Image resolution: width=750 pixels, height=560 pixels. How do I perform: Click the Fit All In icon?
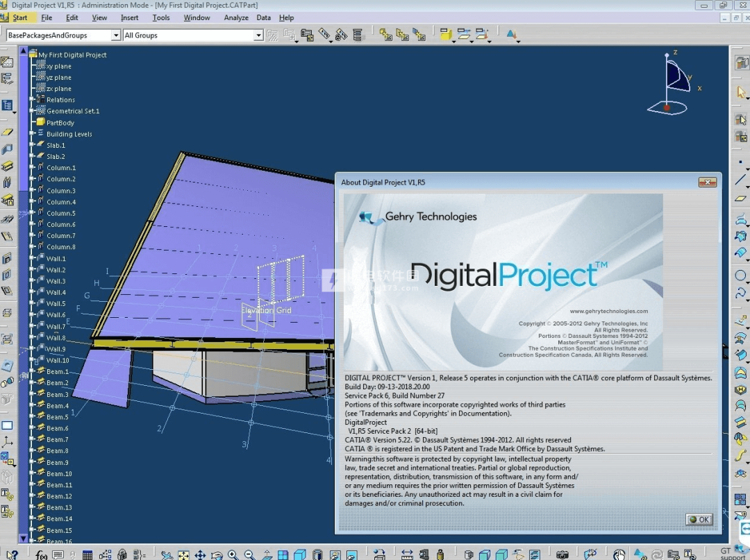pyautogui.click(x=183, y=554)
